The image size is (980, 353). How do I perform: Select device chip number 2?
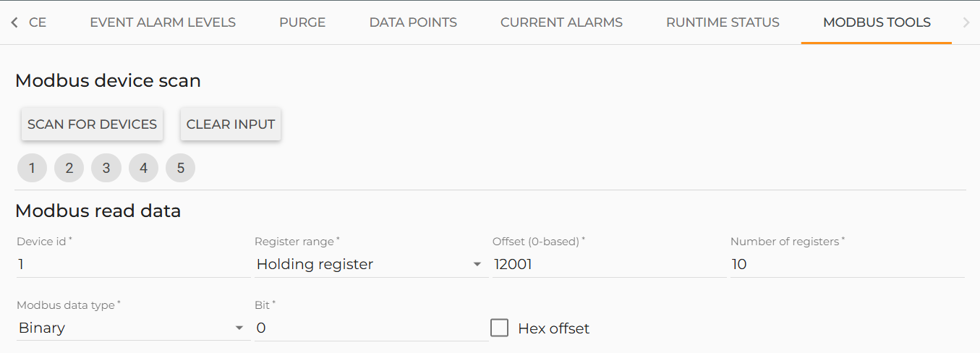click(69, 168)
